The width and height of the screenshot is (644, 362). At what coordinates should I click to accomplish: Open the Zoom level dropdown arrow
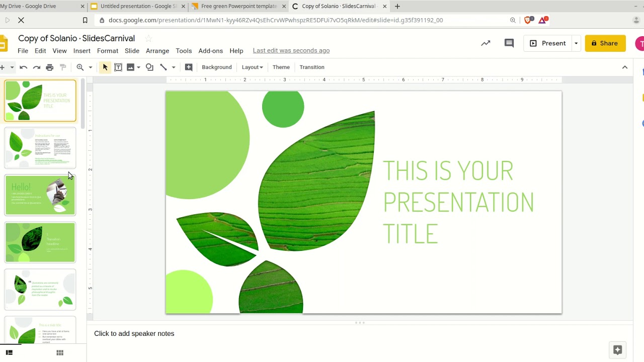91,67
